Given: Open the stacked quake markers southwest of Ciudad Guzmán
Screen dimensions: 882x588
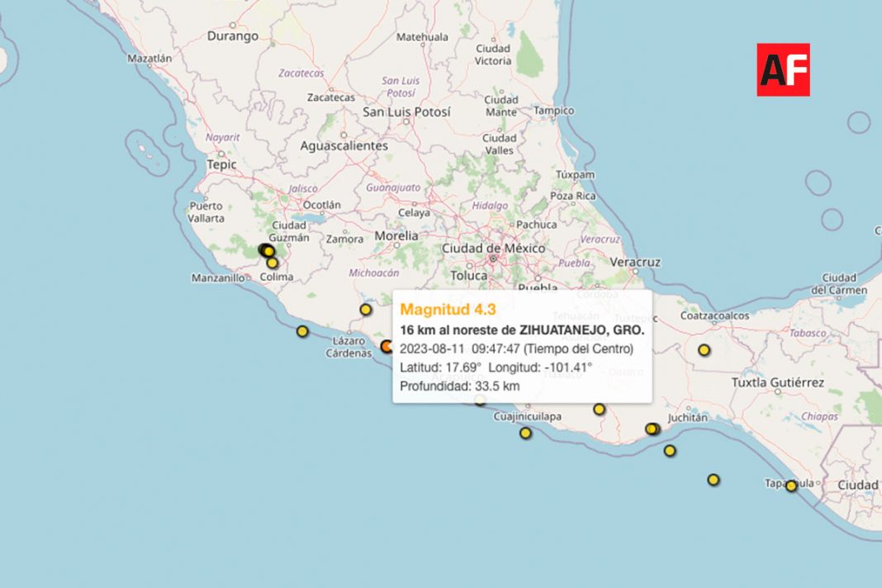Looking at the screenshot, I should (266, 250).
